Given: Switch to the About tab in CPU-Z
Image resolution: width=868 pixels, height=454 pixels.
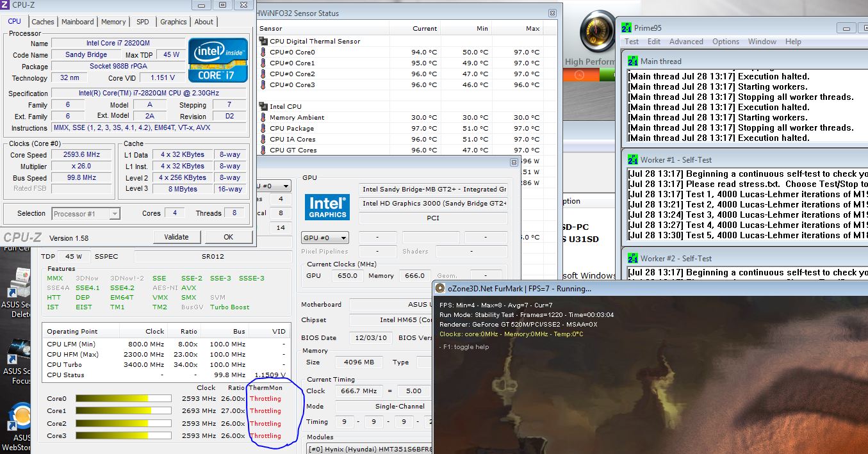Looking at the screenshot, I should 204,22.
